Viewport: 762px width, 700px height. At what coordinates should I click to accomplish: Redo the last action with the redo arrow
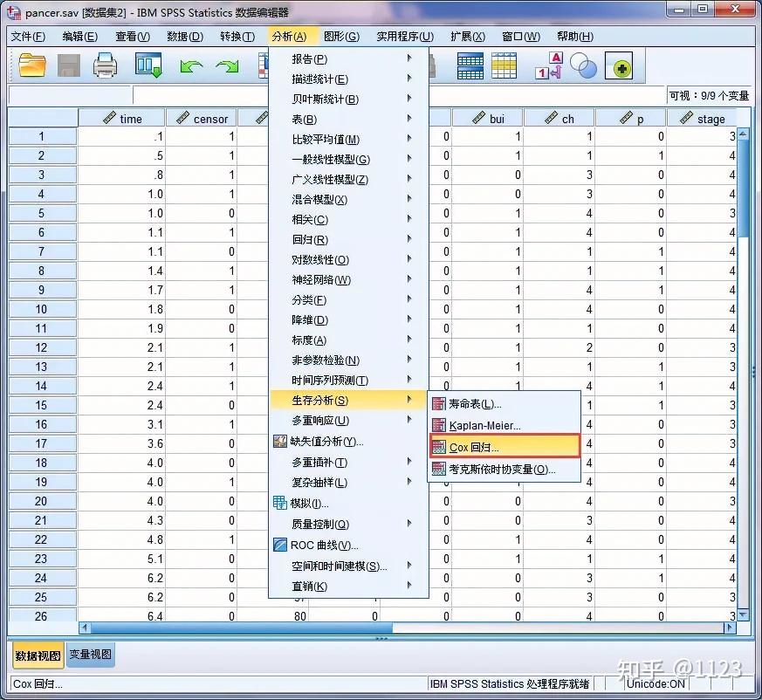click(x=229, y=65)
